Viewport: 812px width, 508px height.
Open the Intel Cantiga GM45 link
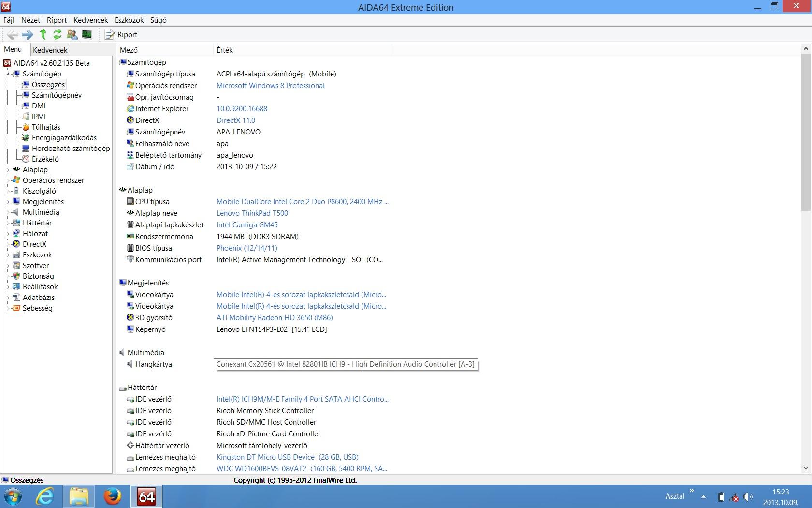point(247,225)
